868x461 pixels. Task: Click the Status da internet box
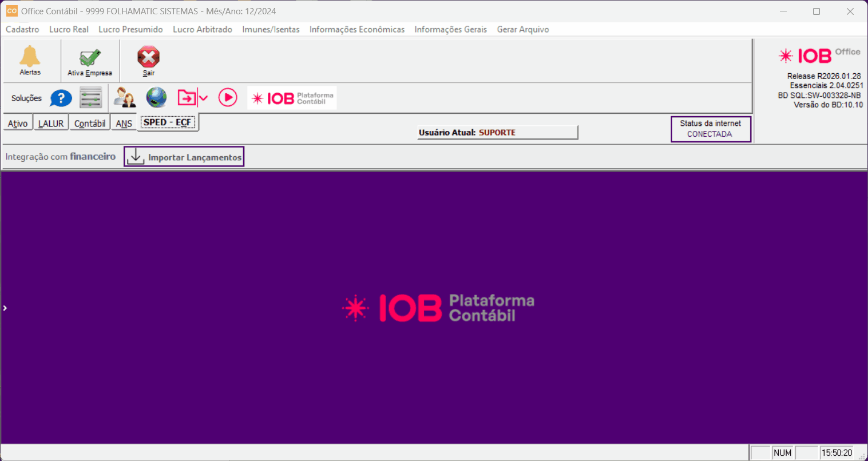point(710,129)
